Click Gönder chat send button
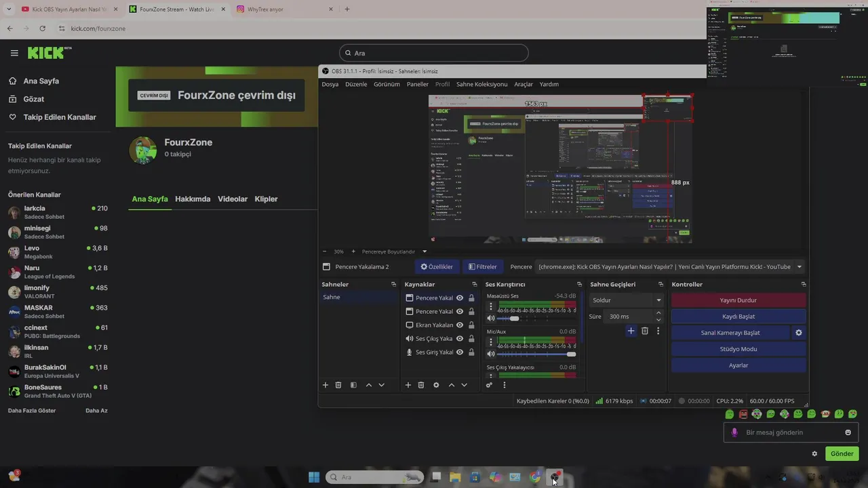 (842, 454)
